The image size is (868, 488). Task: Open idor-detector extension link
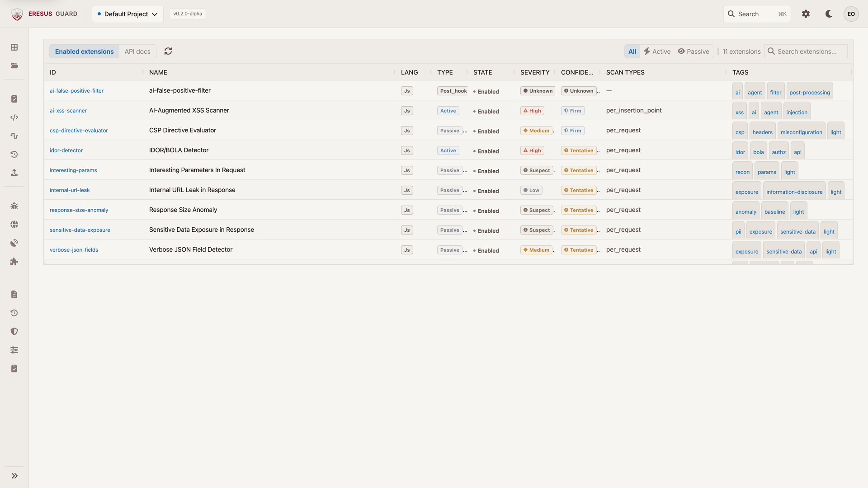click(66, 150)
